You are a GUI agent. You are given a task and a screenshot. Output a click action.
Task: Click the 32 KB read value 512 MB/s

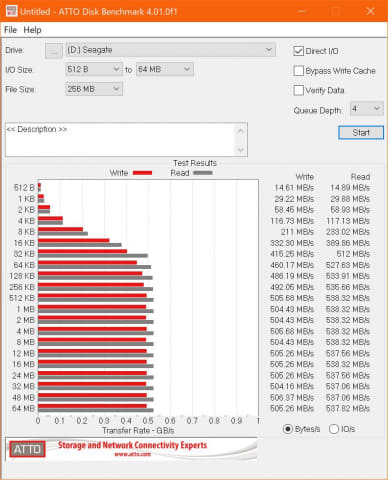pos(353,254)
